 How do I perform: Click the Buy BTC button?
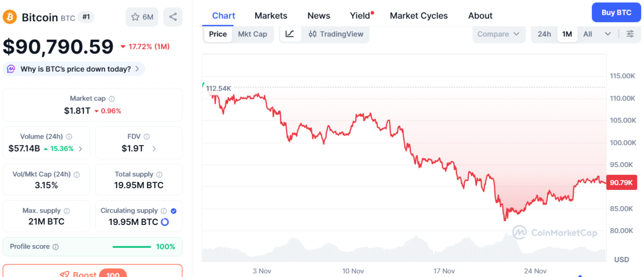coord(616,12)
